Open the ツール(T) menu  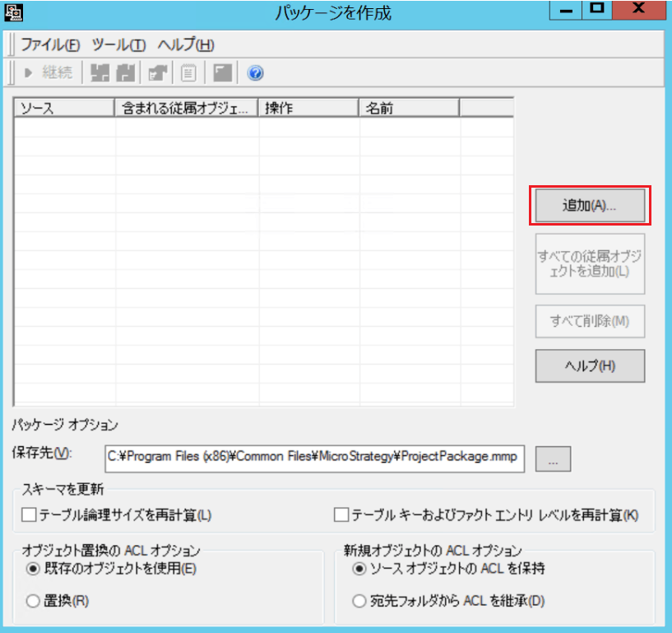coord(118,44)
